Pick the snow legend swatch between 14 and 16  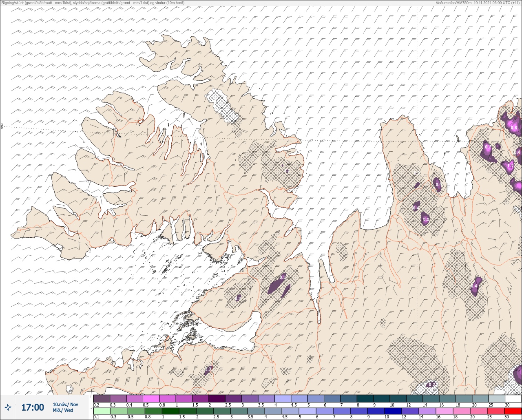[431, 398]
